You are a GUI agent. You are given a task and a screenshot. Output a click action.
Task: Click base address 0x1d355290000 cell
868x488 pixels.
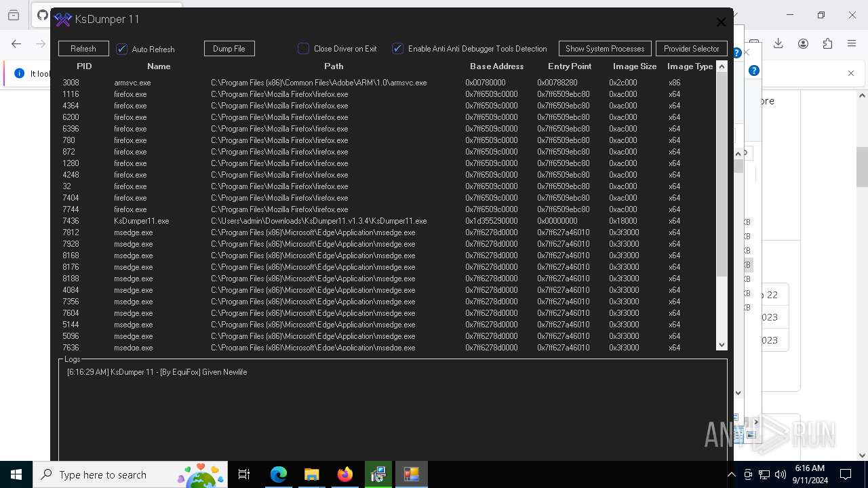492,221
